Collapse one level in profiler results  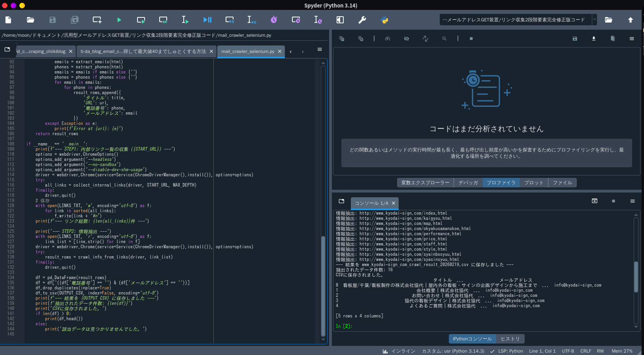pyautogui.click(x=342, y=39)
